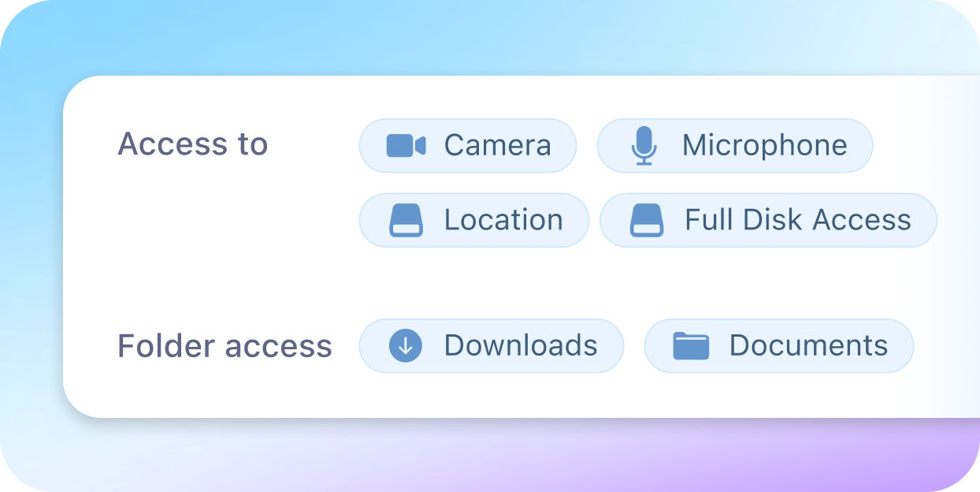The width and height of the screenshot is (980, 492).
Task: Click the drive icon beside Location
Action: tap(406, 220)
